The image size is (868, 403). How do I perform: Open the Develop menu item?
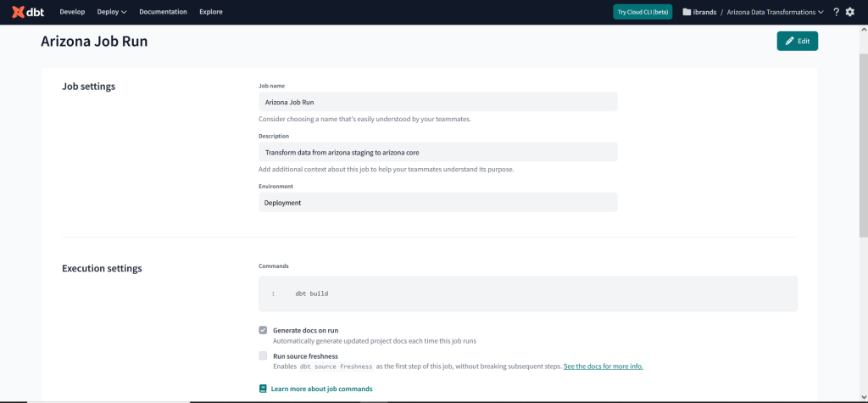72,12
